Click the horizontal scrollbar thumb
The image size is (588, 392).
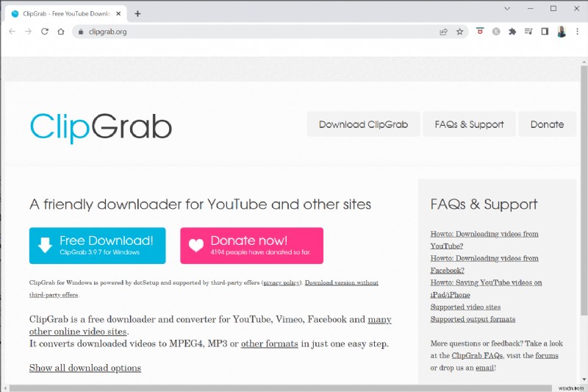[x=281, y=388]
